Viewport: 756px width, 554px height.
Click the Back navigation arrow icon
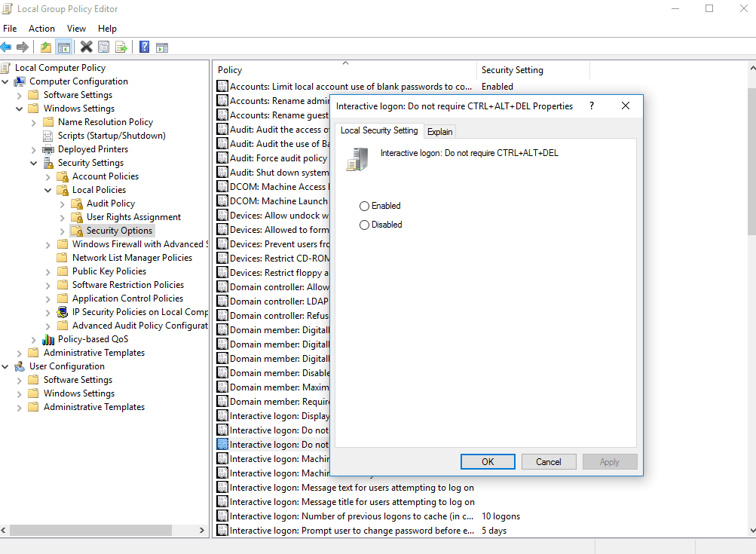(7, 47)
